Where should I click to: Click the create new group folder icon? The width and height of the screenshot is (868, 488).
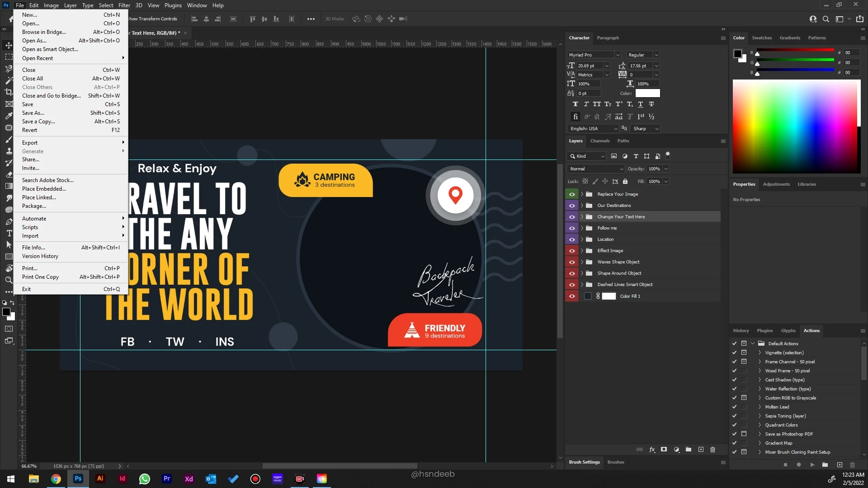coord(689,450)
